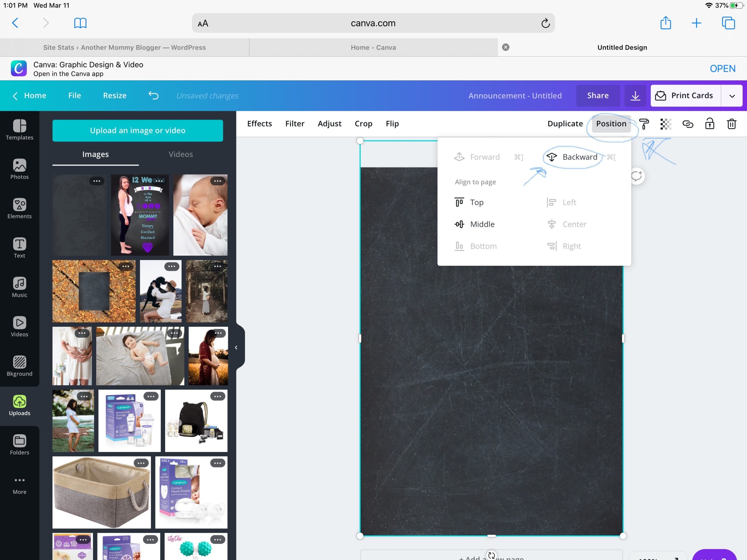Viewport: 747px width, 560px height.
Task: Open options for newborn baby photo
Action: pyautogui.click(x=217, y=181)
